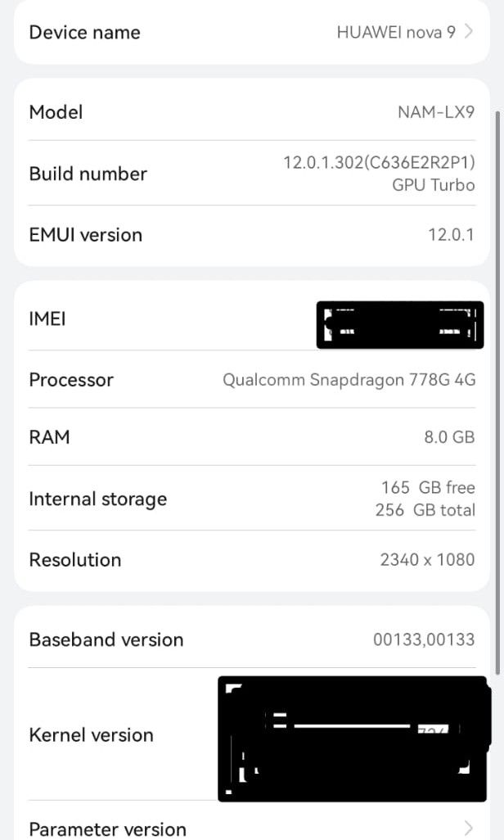
Task: Open the Internal storage label
Action: tap(97, 499)
